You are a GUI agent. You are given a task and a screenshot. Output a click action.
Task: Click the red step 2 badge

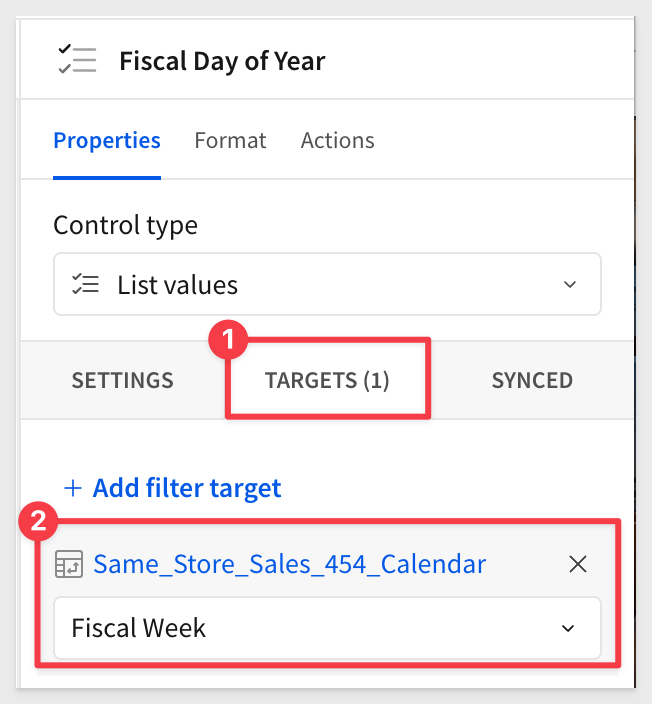[37, 521]
